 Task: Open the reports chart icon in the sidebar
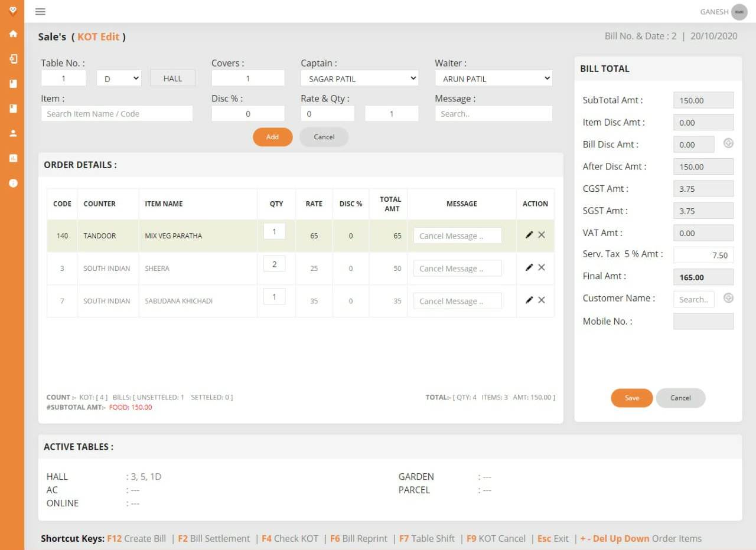coord(13,158)
